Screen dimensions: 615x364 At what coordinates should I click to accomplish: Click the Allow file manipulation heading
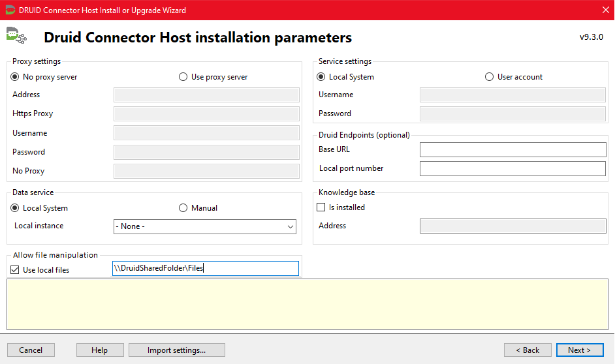55,255
